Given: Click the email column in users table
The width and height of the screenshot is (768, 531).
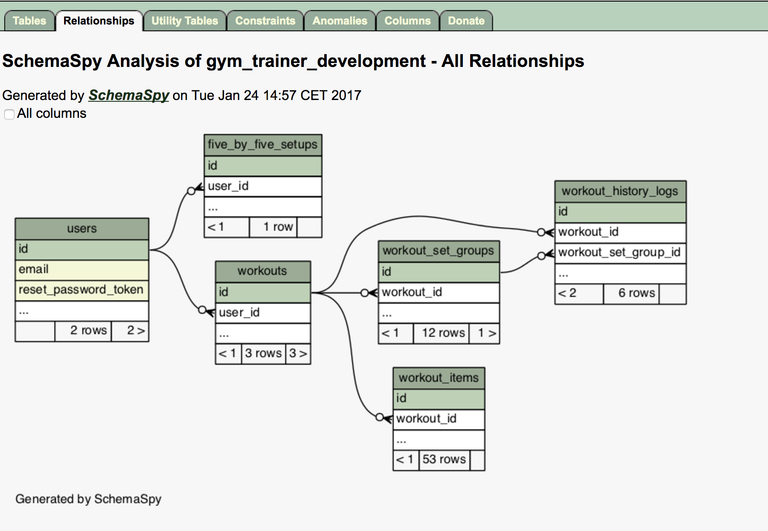Looking at the screenshot, I should coord(82,269).
